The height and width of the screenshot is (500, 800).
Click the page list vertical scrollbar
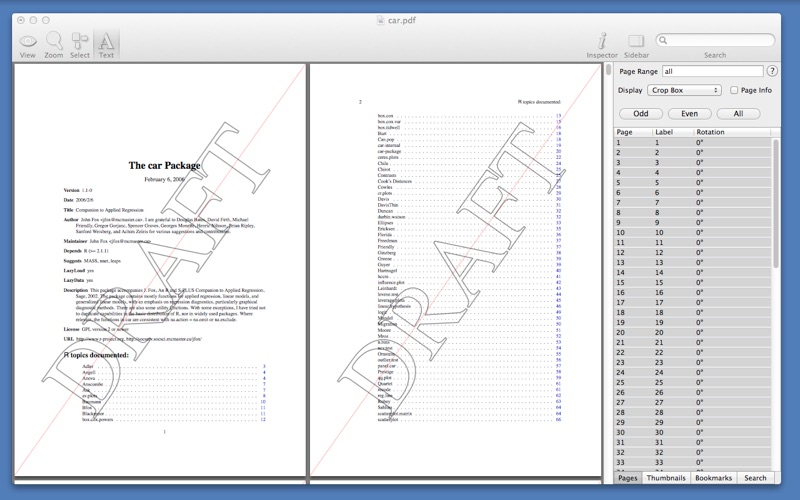point(776,204)
